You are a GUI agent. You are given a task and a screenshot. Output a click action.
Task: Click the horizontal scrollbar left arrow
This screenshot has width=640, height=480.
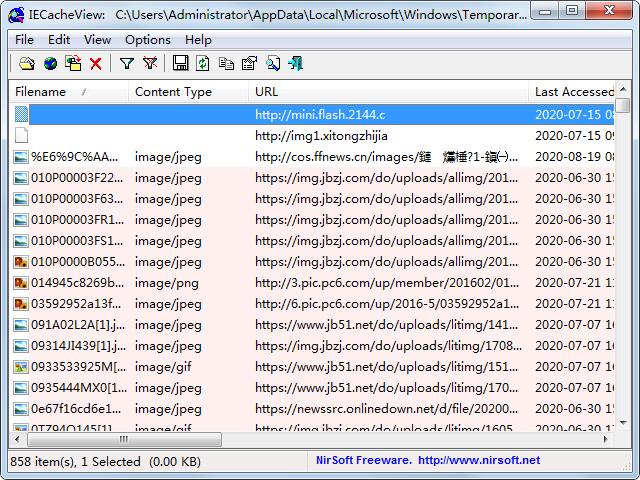click(17, 440)
